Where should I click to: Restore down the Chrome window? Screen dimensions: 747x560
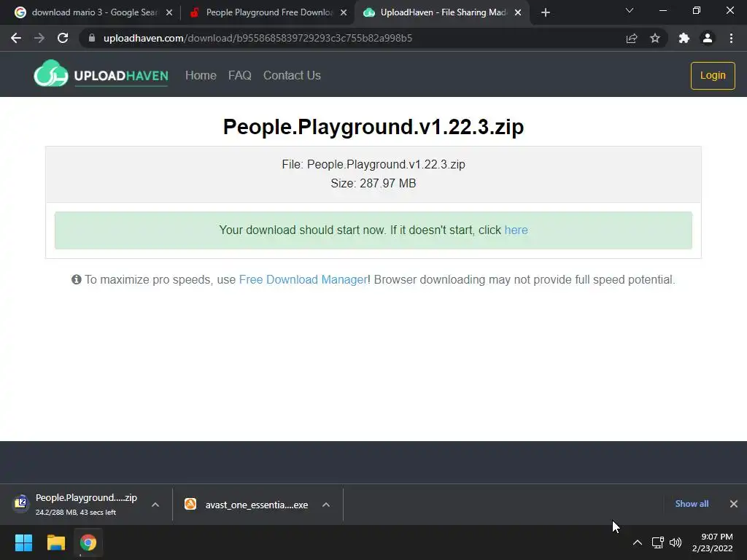click(x=697, y=10)
